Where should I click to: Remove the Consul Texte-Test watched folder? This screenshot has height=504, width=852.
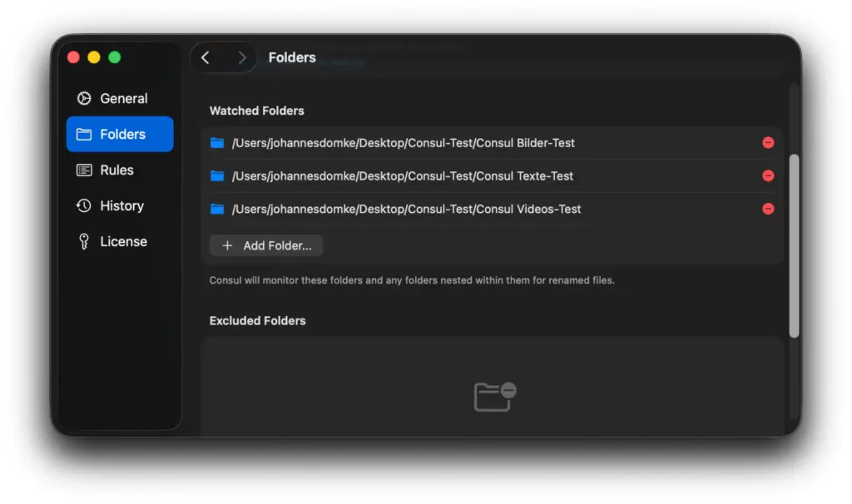point(768,175)
